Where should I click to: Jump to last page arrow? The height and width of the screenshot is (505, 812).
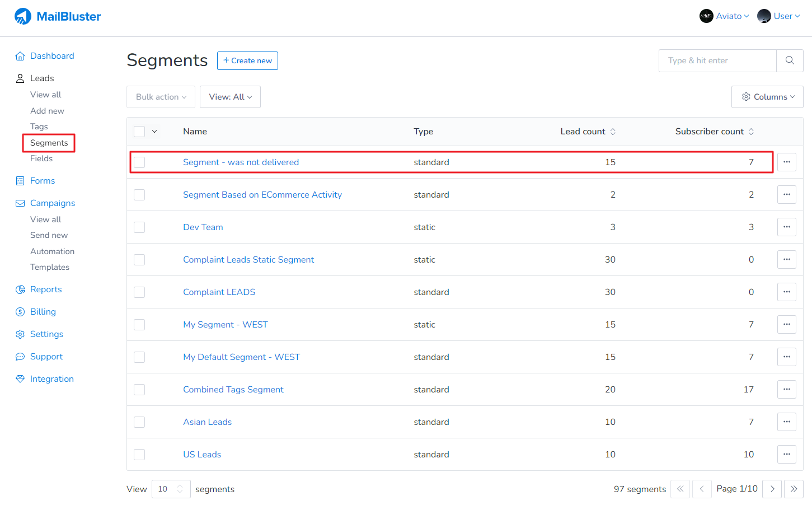(794, 489)
